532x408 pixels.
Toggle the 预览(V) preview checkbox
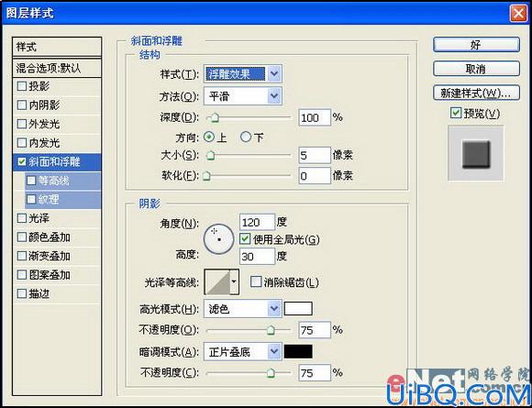click(456, 113)
